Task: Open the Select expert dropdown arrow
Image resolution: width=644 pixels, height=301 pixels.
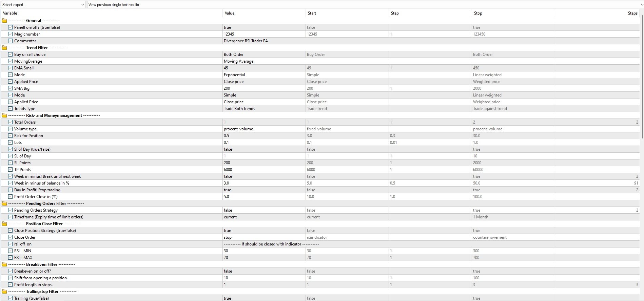Action: [x=82, y=4]
